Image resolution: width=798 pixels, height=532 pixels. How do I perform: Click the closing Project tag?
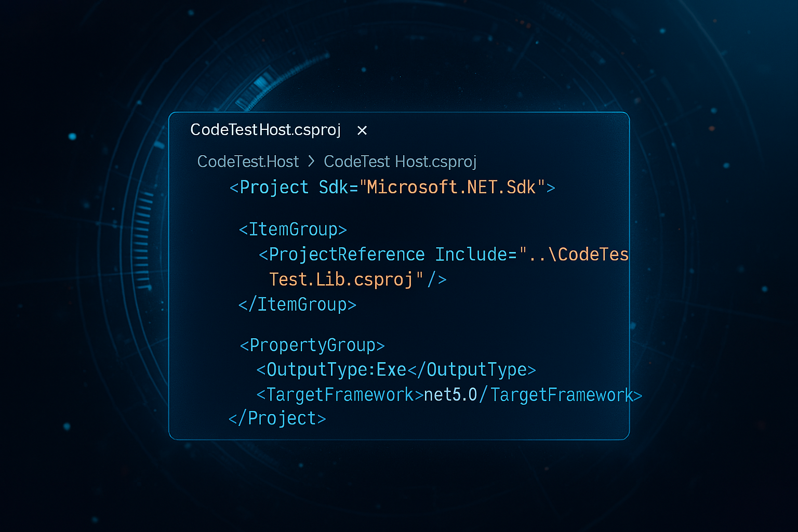[x=277, y=418]
